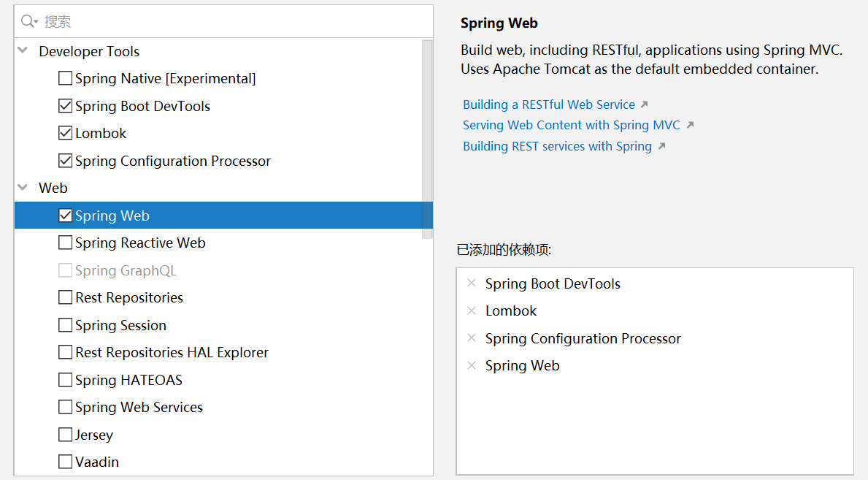Screen dimensions: 868x480
Task: Select Spring Configuration Processor in added dependencies list
Action: click(x=583, y=338)
